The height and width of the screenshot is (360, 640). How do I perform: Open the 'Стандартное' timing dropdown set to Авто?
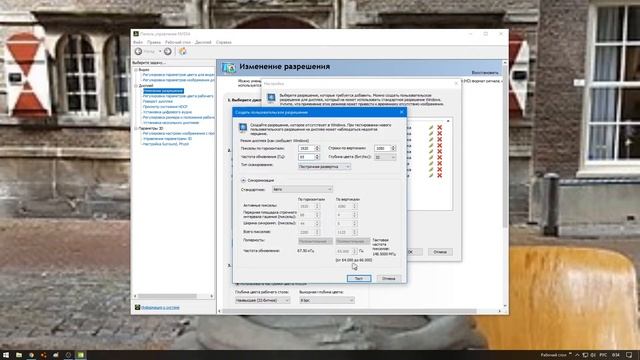click(302, 189)
